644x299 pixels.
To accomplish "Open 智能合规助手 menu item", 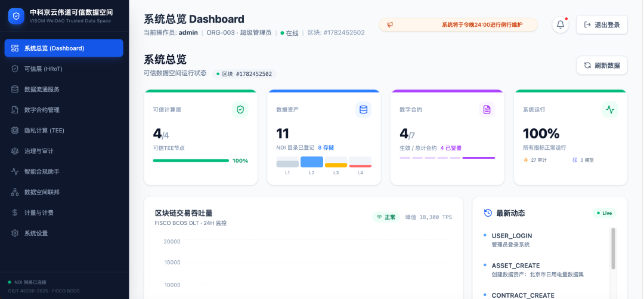I will coord(64,171).
